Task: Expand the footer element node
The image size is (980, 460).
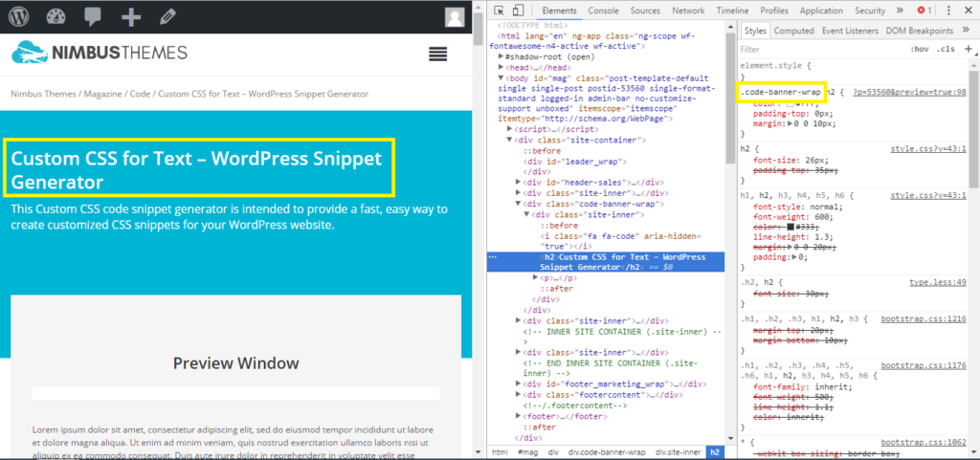Action: (518, 416)
